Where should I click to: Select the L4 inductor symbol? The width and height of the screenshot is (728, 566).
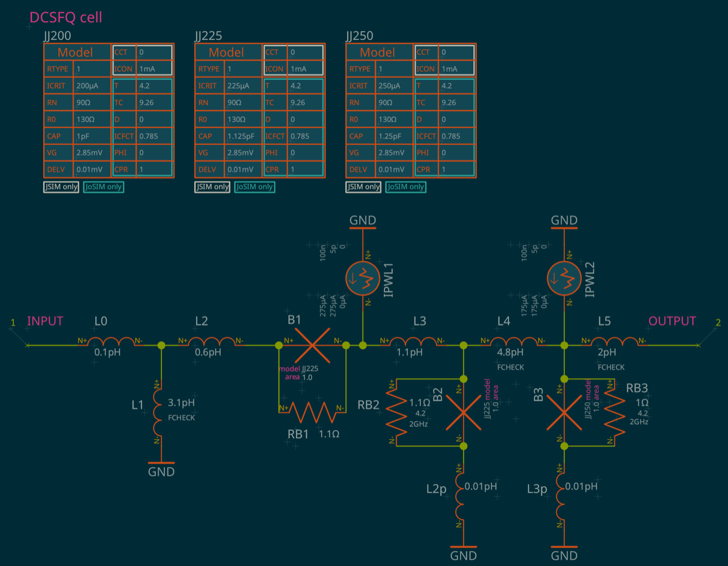pyautogui.click(x=513, y=342)
